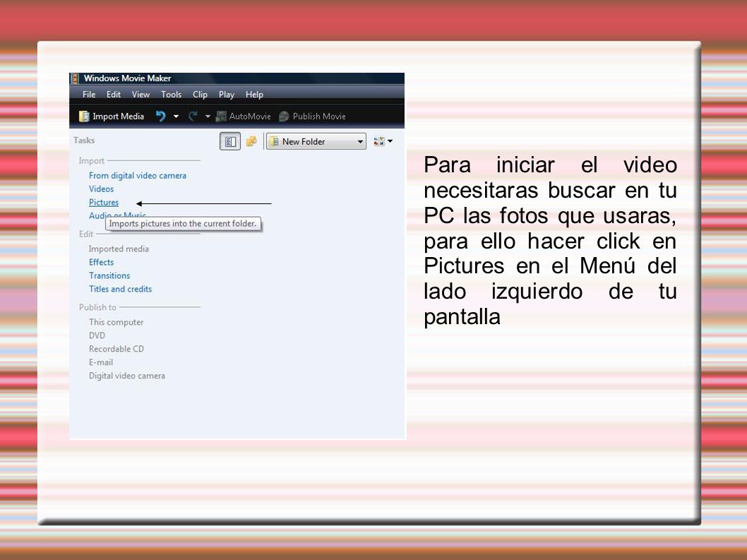Click the Pictures import link
Viewport: 747px width, 560px height.
[103, 202]
